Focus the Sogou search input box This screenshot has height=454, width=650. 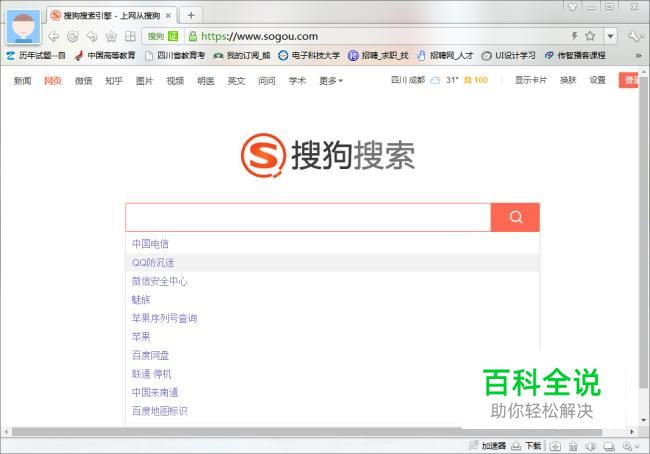(x=308, y=217)
